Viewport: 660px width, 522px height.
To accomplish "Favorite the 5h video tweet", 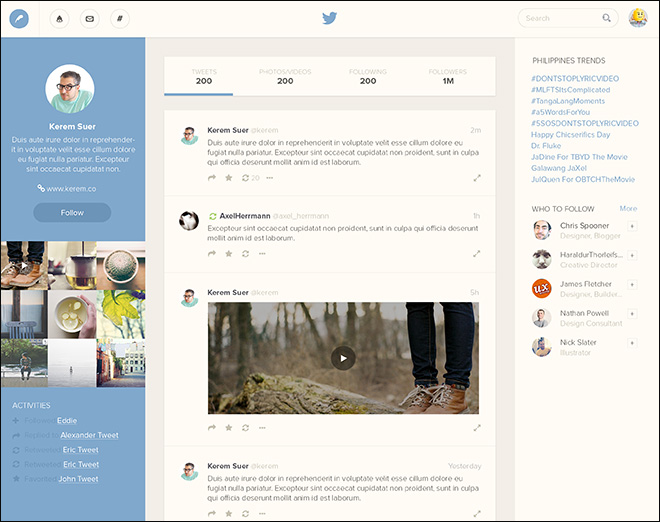I will tap(229, 428).
